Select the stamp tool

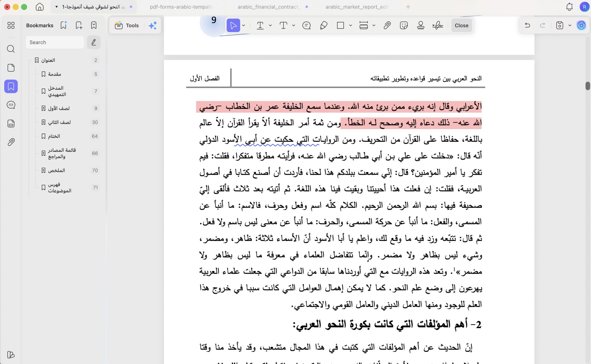tap(421, 25)
